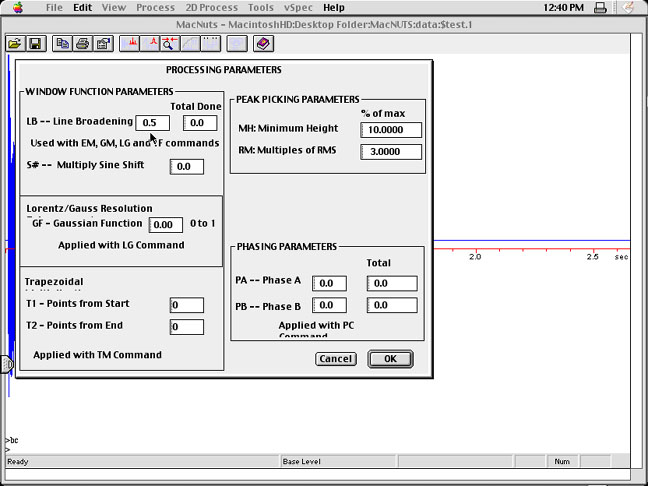Image resolution: width=648 pixels, height=486 pixels.
Task: Click the print icon in toolbar
Action: point(83,44)
